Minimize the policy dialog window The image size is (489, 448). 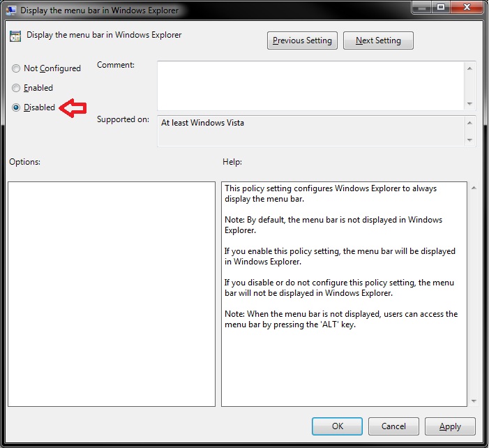421,7
